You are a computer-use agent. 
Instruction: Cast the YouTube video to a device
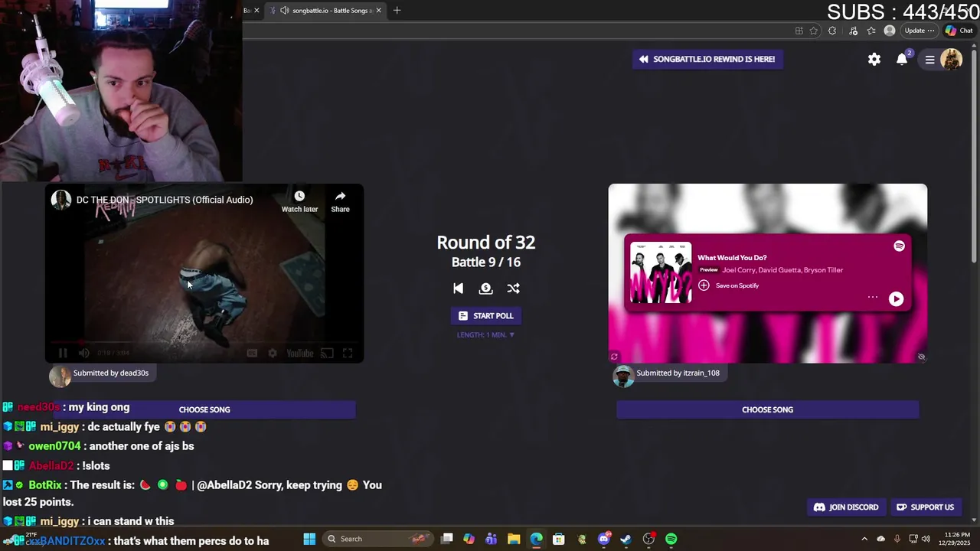(327, 353)
